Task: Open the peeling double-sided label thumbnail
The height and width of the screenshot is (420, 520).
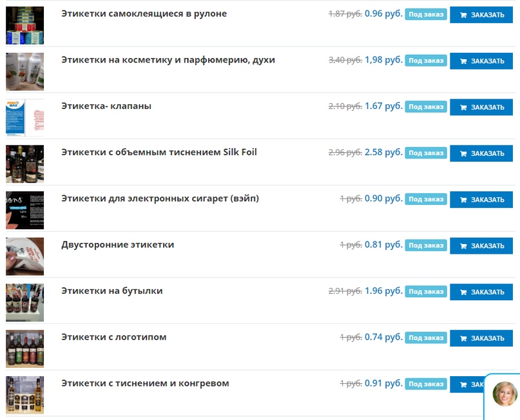Action: pos(25,256)
